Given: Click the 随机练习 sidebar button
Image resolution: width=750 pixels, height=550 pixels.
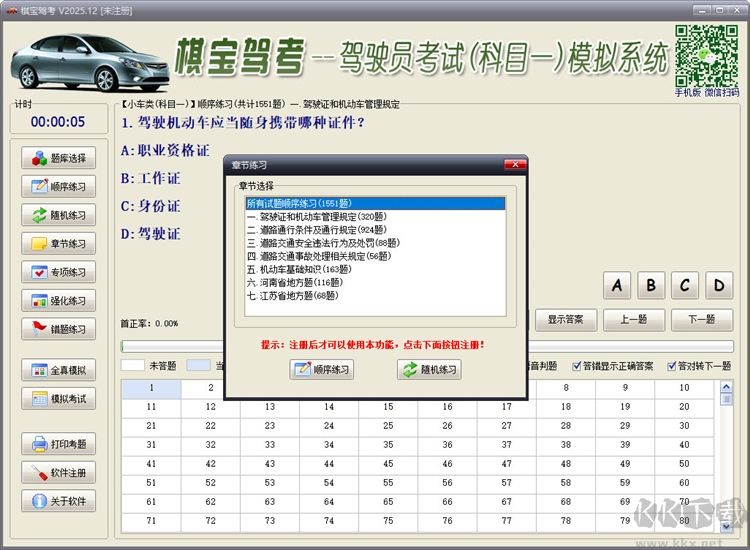Looking at the screenshot, I should point(58,215).
